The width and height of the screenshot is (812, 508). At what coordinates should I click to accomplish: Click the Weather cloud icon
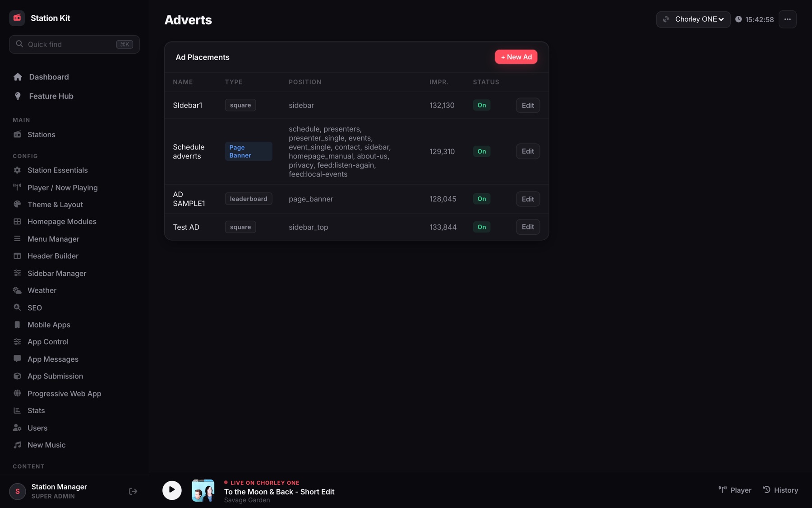tap(17, 290)
